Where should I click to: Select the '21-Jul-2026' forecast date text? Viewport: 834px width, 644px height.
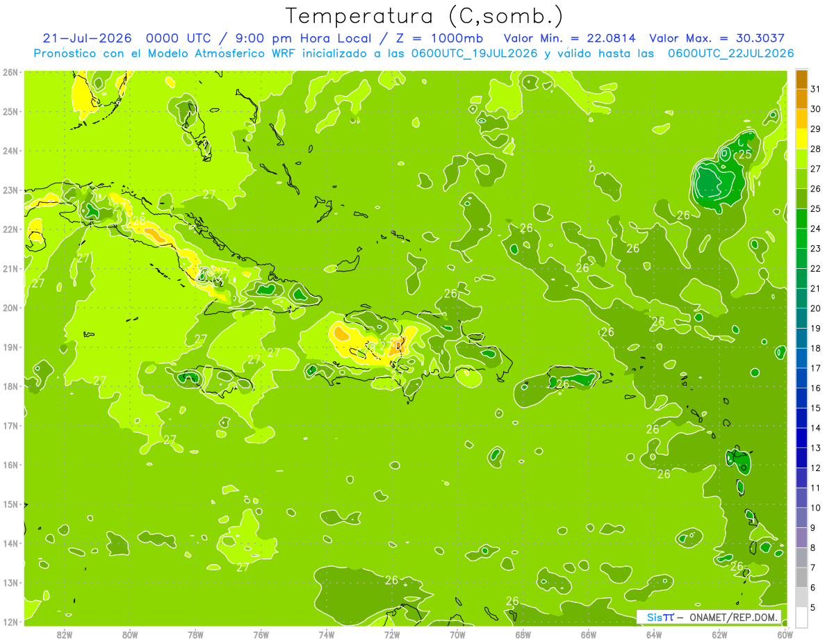tap(88, 38)
